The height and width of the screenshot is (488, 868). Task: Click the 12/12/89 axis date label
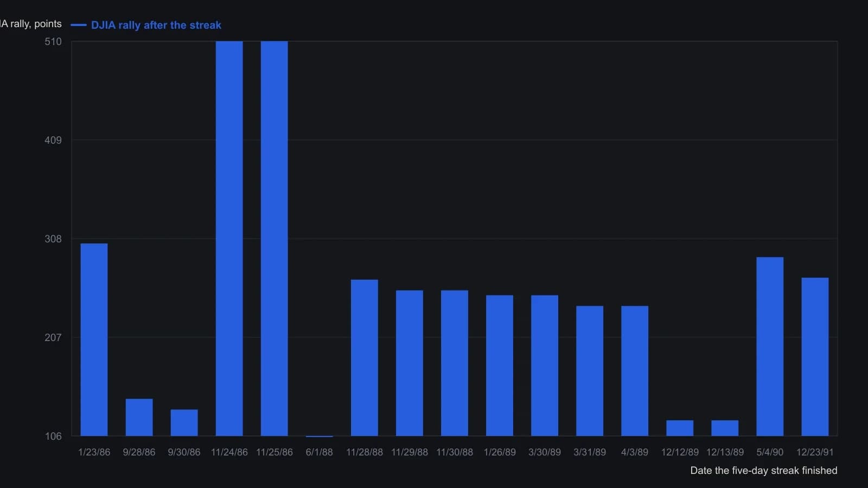679,452
